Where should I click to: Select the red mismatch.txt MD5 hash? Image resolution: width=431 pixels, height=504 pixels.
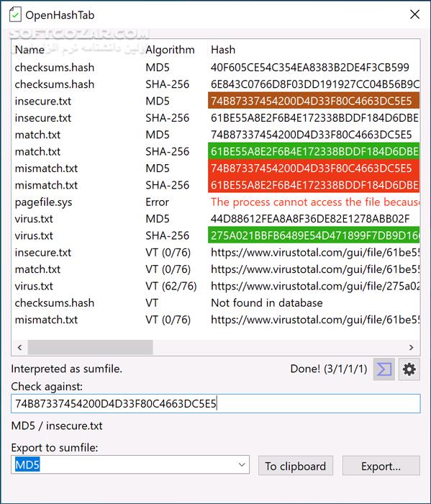point(314,168)
